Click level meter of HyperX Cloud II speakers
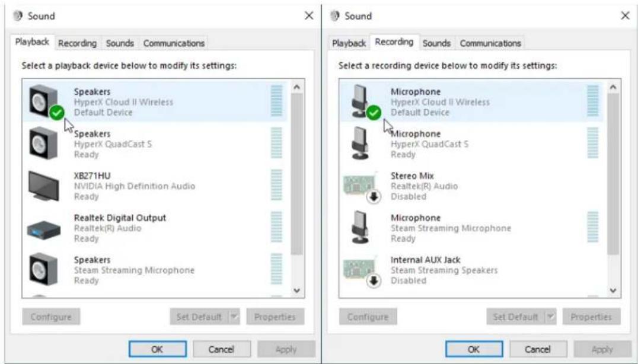 click(277, 101)
